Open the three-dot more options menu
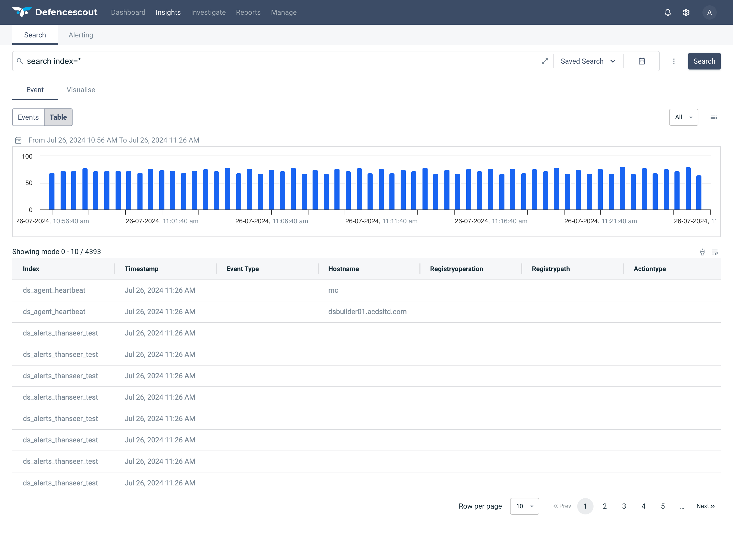This screenshot has width=733, height=560. (x=674, y=61)
